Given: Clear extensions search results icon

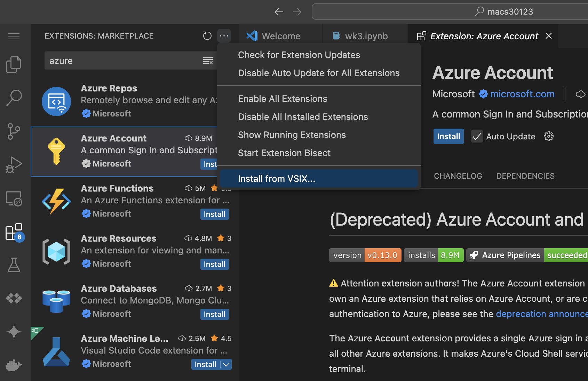Looking at the screenshot, I should [x=208, y=61].
